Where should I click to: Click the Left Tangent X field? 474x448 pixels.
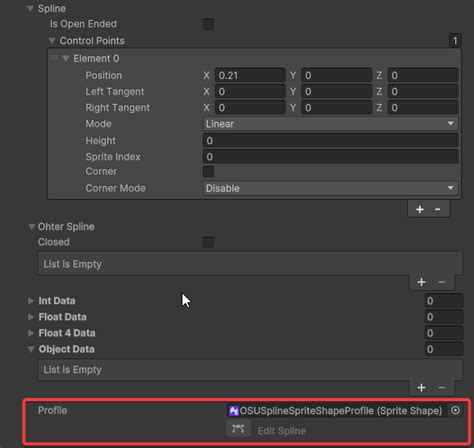250,91
